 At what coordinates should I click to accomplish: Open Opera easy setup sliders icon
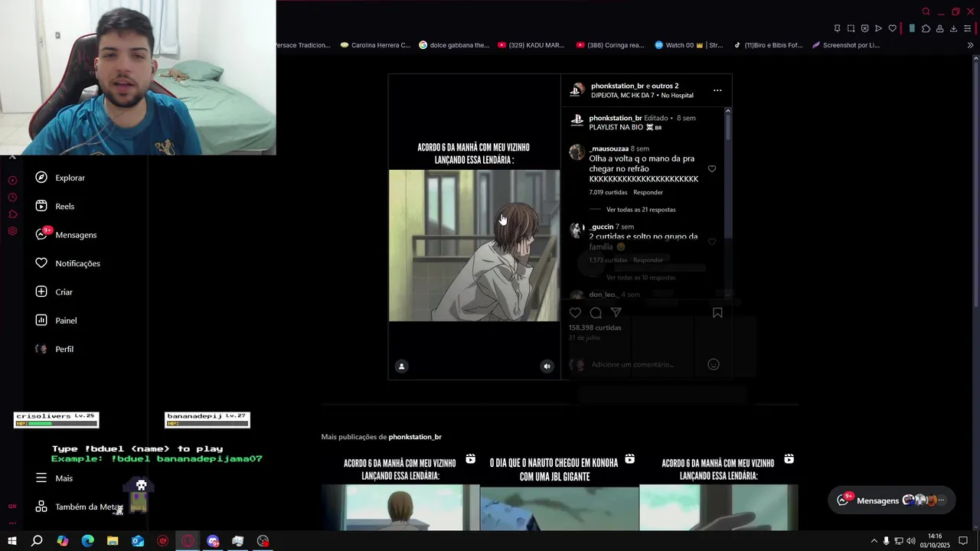tap(968, 28)
